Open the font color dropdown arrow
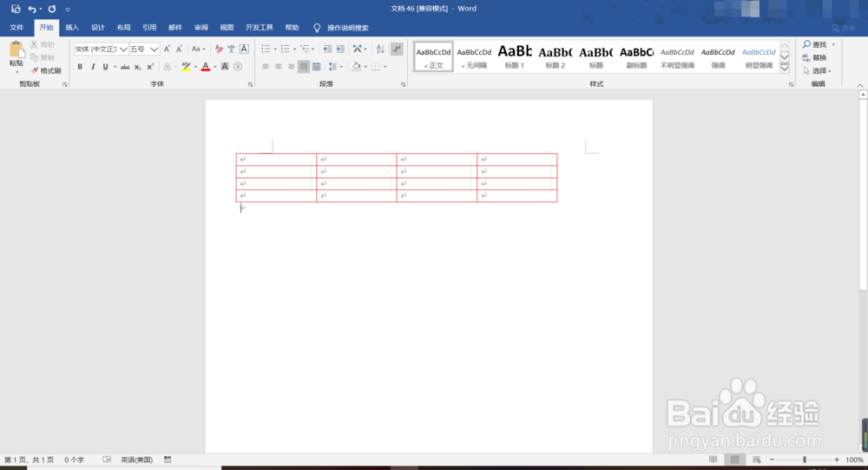This screenshot has width=868, height=470. [x=214, y=67]
